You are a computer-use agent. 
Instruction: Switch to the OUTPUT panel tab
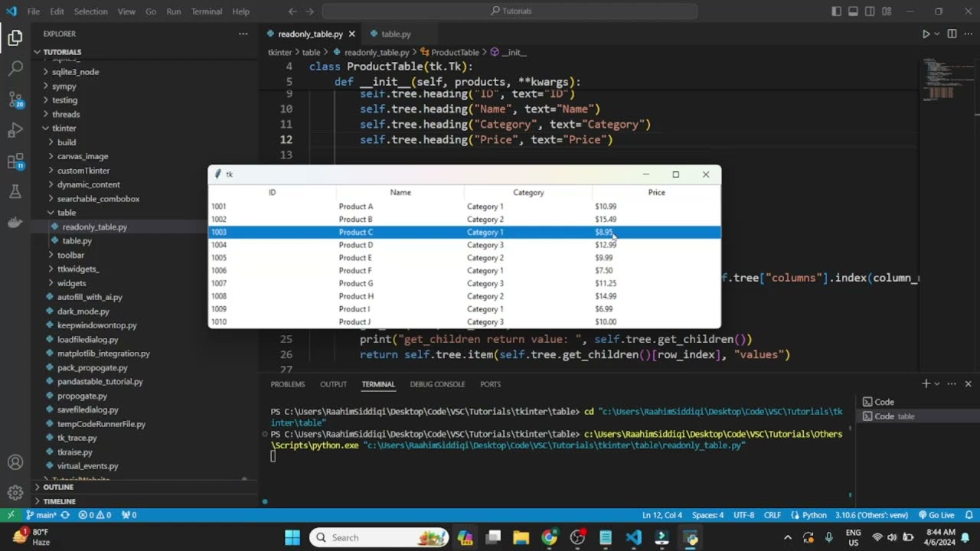click(333, 384)
